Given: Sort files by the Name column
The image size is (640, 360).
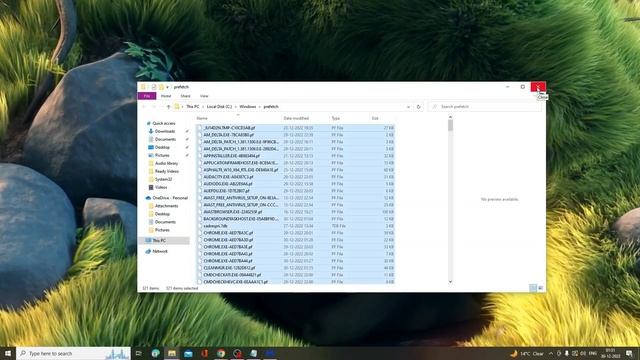Looking at the screenshot, I should tap(239, 118).
